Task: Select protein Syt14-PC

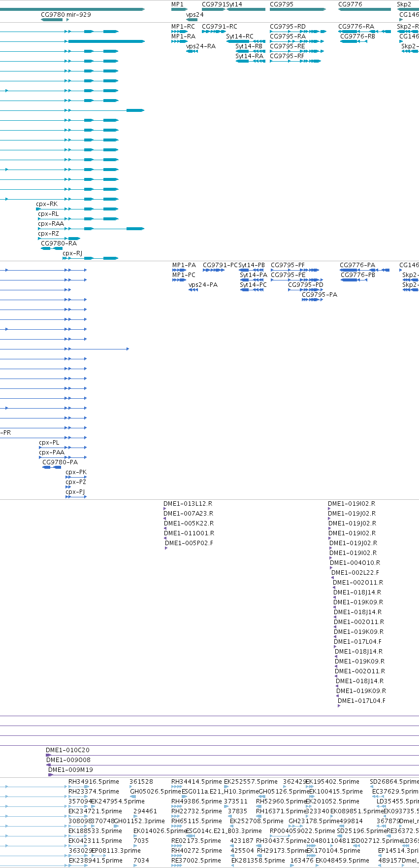Action: click(x=253, y=285)
